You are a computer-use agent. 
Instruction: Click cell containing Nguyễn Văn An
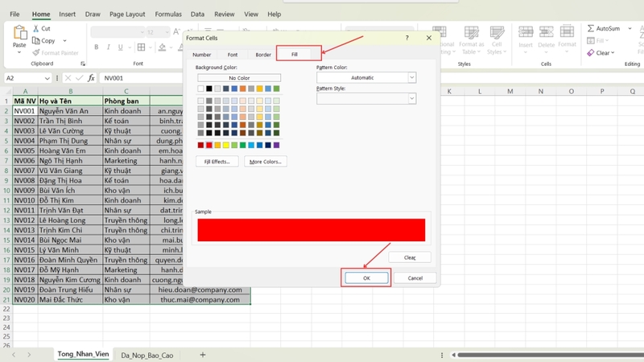[x=70, y=111]
